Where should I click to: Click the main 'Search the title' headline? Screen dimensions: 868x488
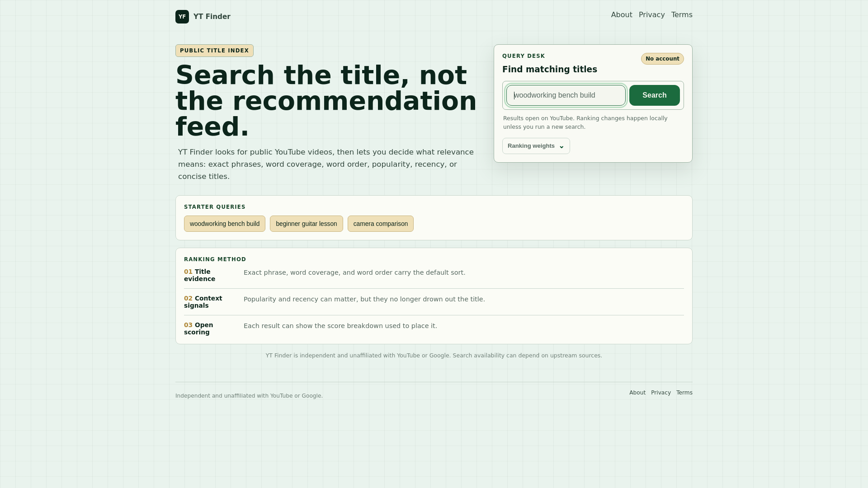[x=326, y=101]
